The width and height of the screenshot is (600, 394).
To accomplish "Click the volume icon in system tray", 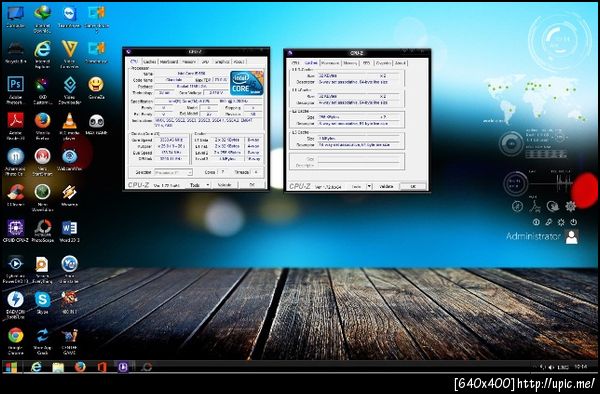I will (x=551, y=367).
